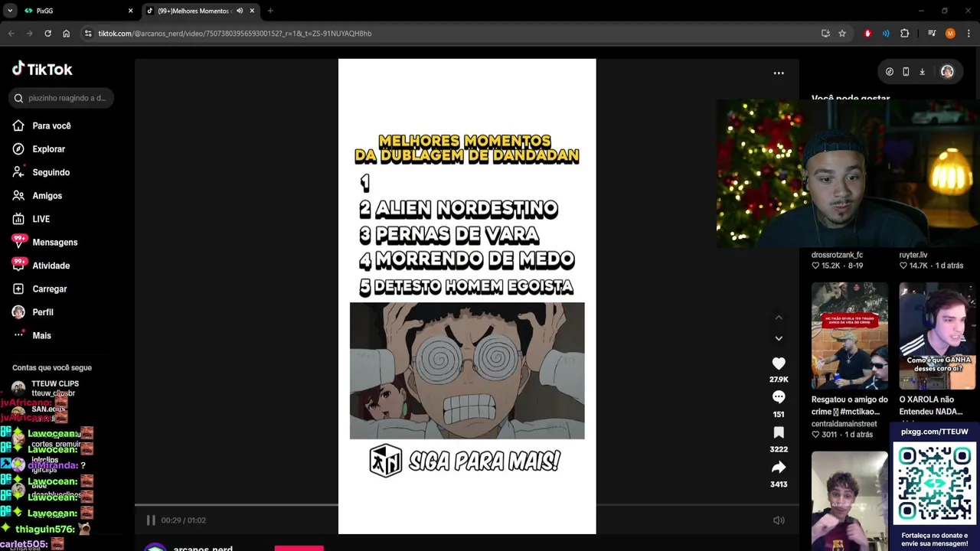
Task: Mute the TikTok tab via speaker icon
Action: 240,11
